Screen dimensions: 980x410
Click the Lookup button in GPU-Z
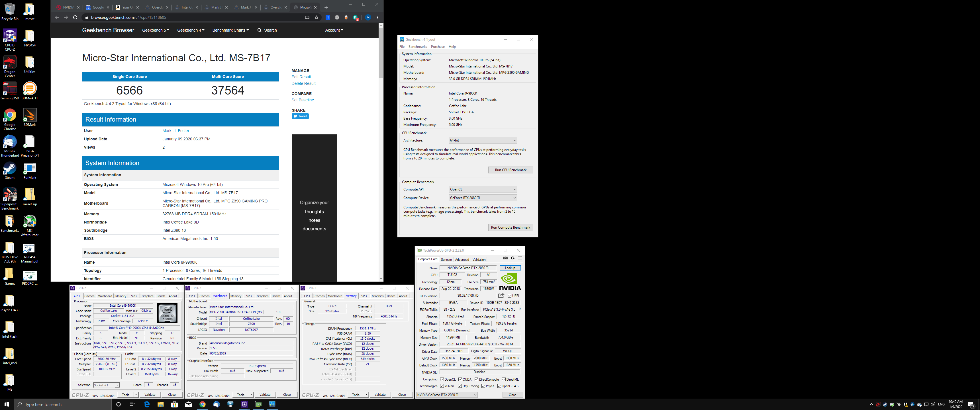pos(510,268)
